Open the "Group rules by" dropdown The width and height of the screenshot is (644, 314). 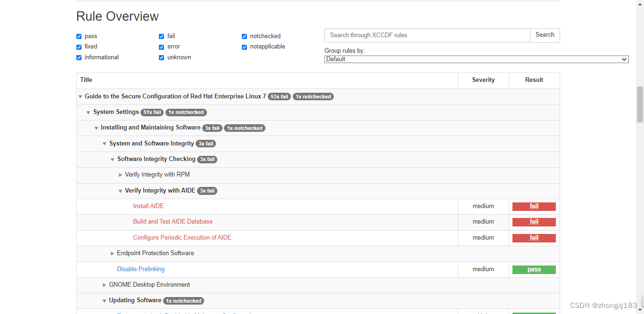(476, 59)
